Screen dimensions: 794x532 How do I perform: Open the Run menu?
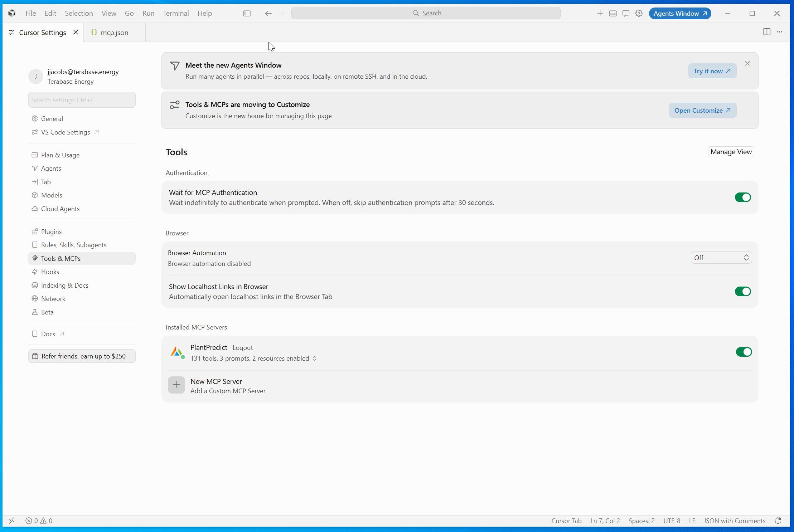tap(148, 13)
